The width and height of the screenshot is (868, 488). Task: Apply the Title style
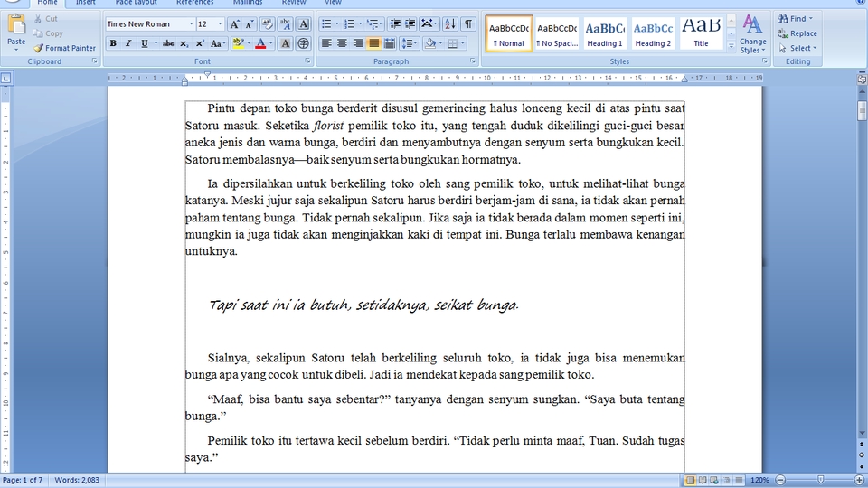click(701, 33)
